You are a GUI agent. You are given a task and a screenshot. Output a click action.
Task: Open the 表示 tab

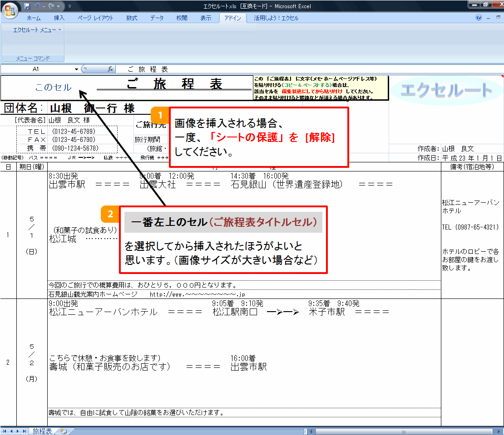click(206, 18)
